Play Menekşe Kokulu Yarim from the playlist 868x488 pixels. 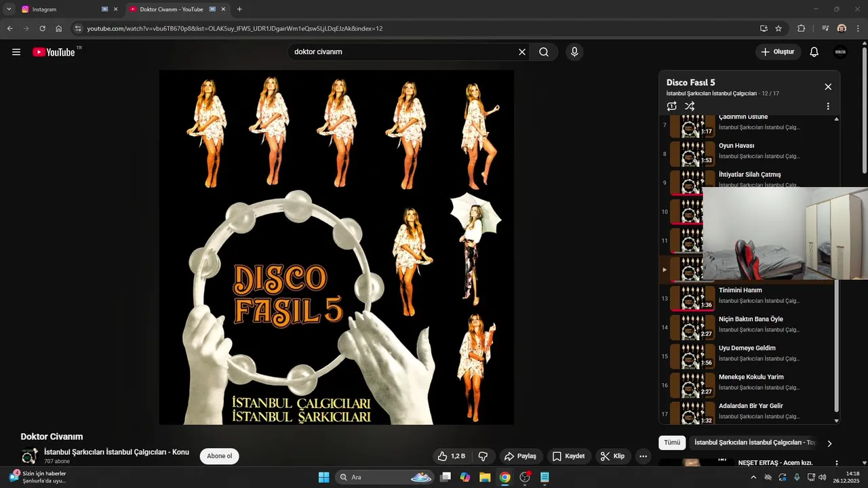click(x=749, y=385)
